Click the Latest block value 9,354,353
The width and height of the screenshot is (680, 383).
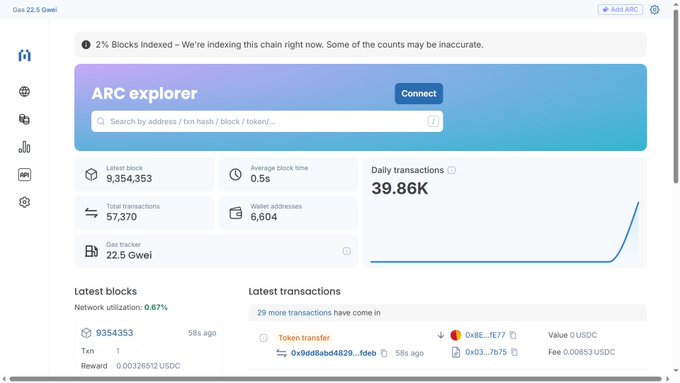pos(129,179)
